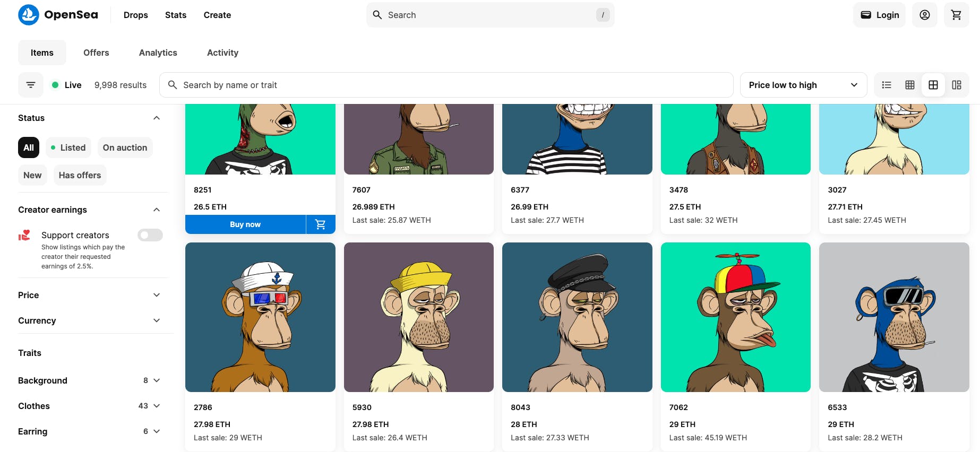Open the Price low to high sort dropdown

point(804,85)
